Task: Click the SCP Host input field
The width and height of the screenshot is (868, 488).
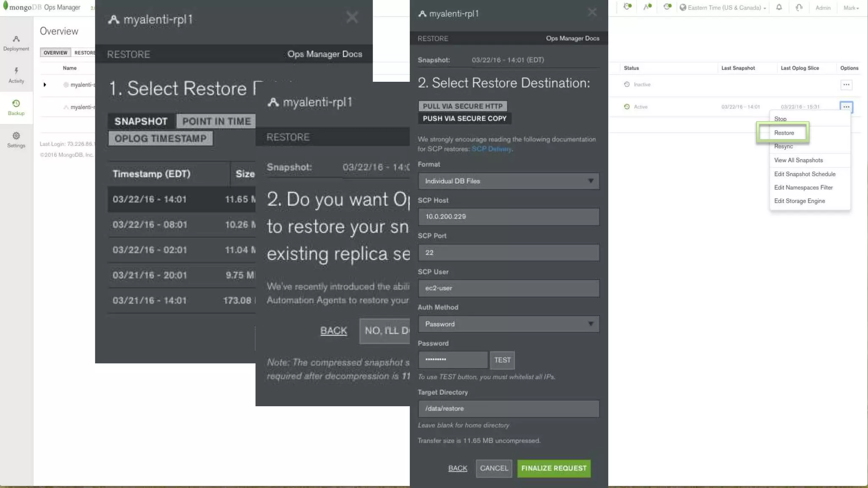Action: point(508,216)
